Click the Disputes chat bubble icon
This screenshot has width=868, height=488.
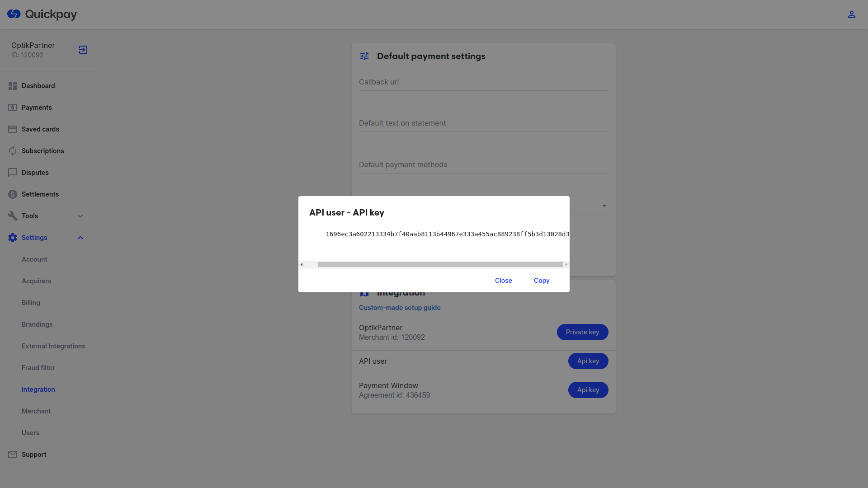pyautogui.click(x=13, y=173)
